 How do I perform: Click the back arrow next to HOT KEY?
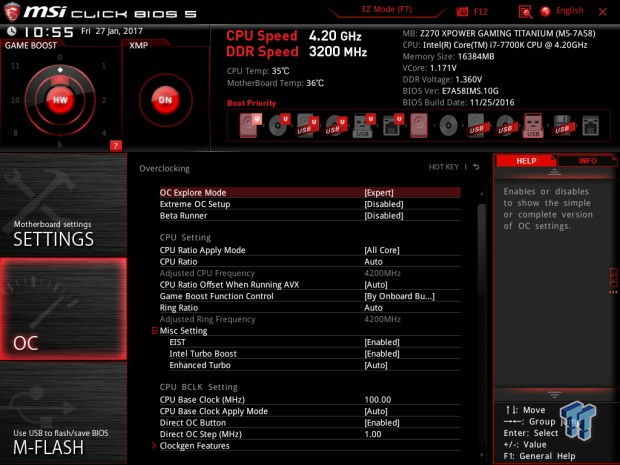pos(476,167)
